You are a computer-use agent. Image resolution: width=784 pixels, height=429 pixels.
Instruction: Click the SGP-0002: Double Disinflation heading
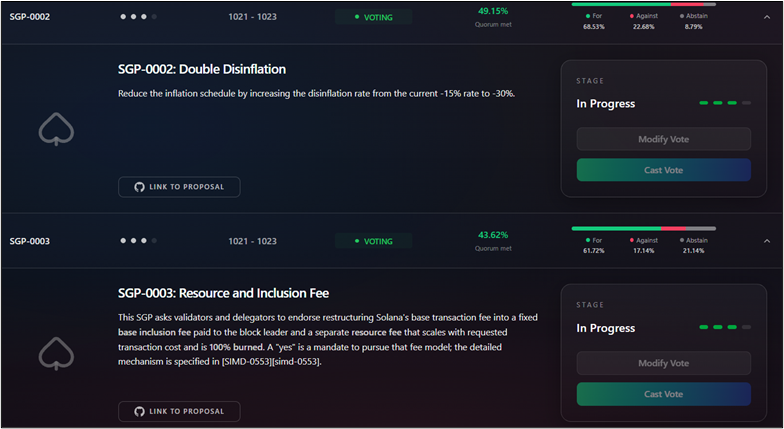click(x=202, y=69)
